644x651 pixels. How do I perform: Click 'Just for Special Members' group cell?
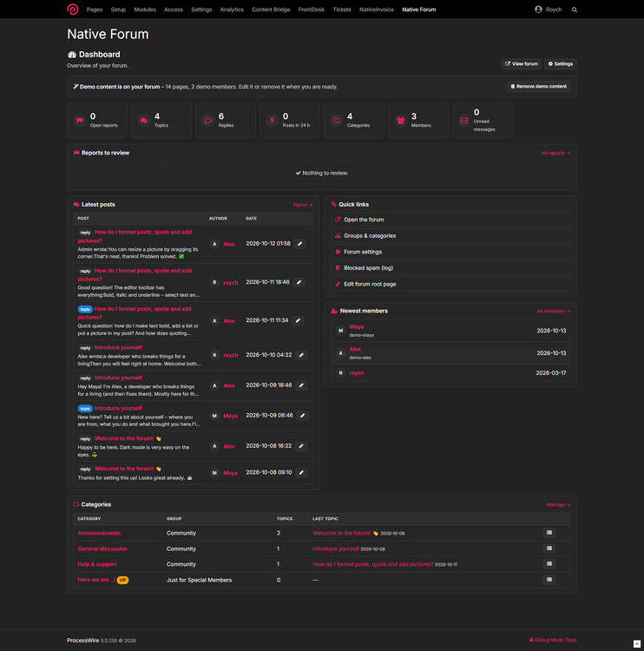click(199, 580)
